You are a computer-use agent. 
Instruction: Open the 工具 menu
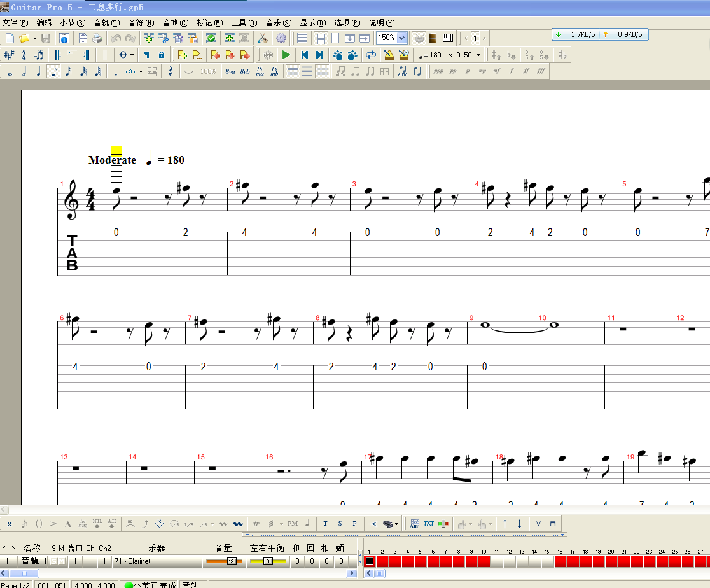click(244, 23)
